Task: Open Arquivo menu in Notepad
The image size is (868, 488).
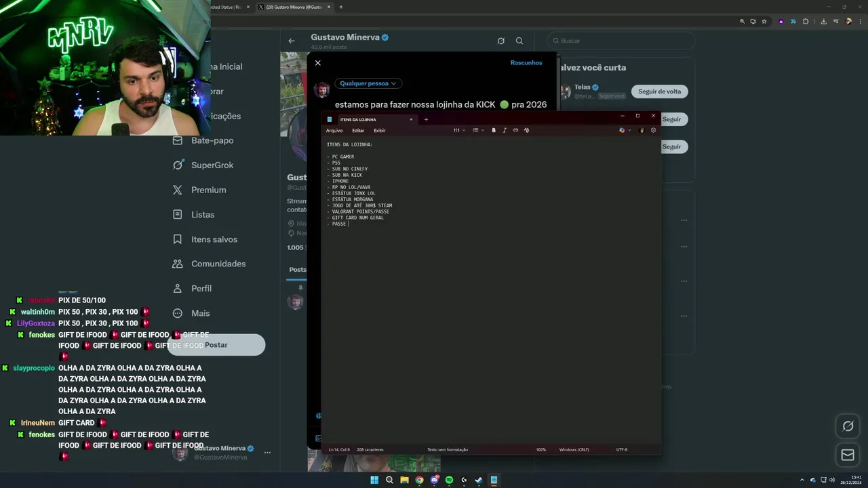Action: (334, 130)
